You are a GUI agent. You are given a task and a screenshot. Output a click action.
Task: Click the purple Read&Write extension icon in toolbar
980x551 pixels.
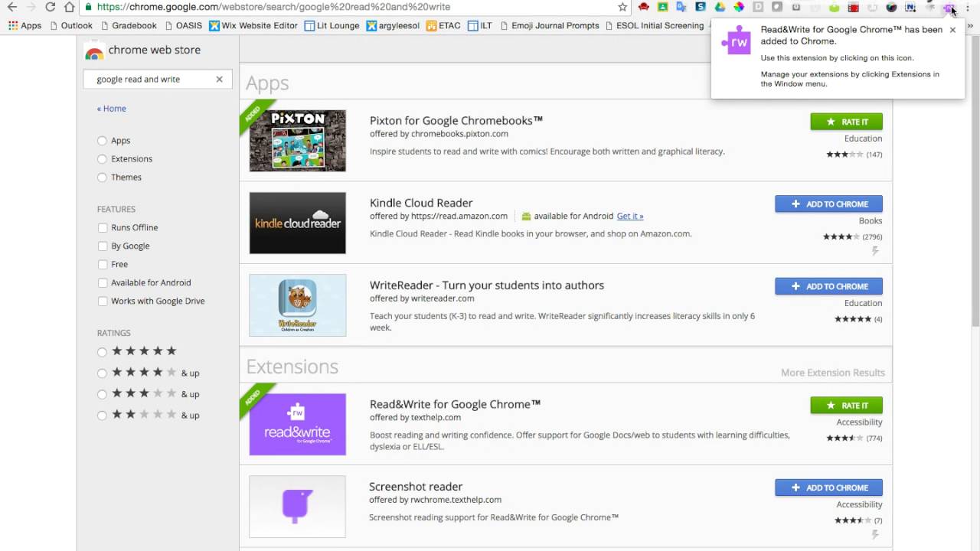[x=949, y=8]
